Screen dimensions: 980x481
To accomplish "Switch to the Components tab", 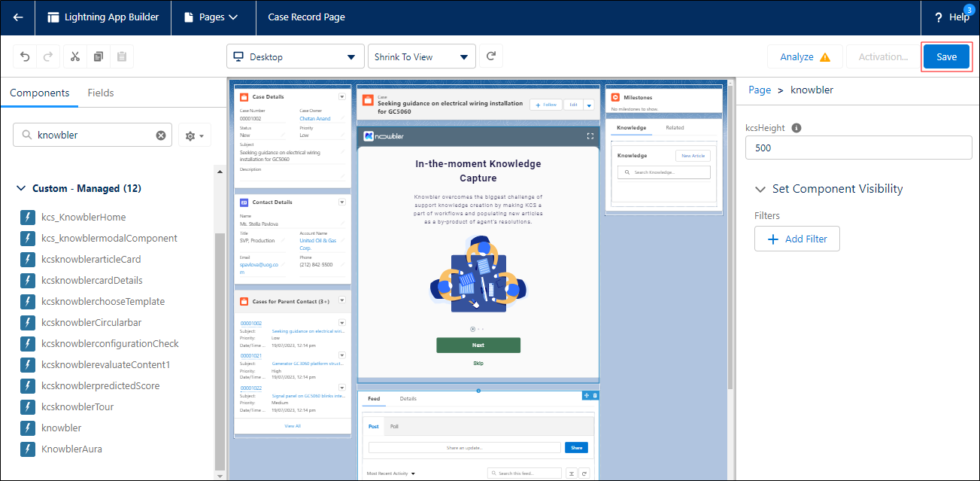I will point(39,93).
